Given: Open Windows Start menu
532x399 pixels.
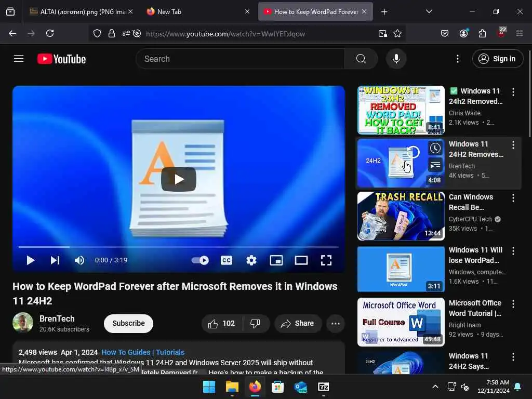Looking at the screenshot, I should [x=209, y=387].
